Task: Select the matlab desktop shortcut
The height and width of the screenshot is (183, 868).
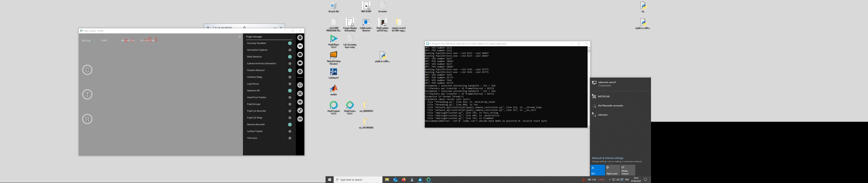Action: click(x=334, y=90)
